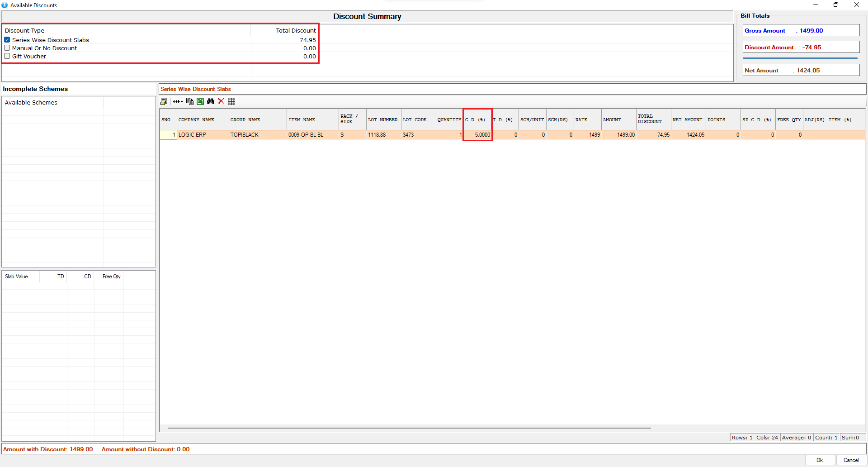Uncheck Series Wise Discount Slabs checkbox
Screen dimensions: 868x467
(7, 40)
